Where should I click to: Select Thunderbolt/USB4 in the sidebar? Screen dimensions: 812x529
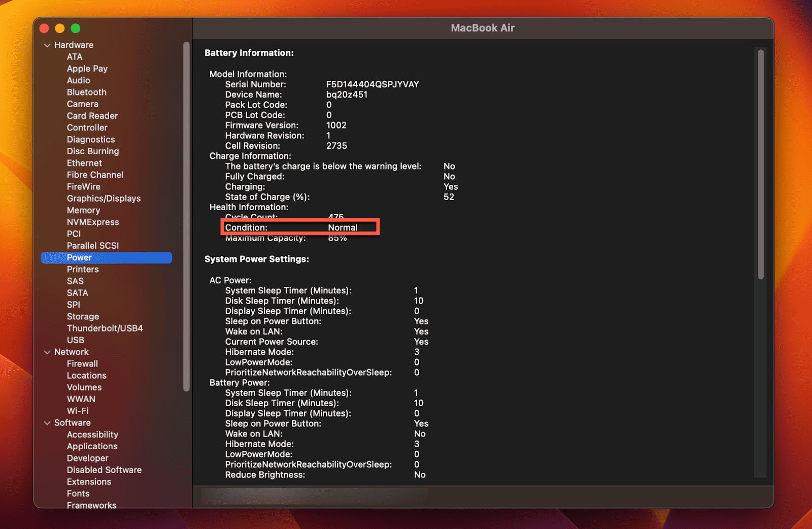tap(105, 328)
